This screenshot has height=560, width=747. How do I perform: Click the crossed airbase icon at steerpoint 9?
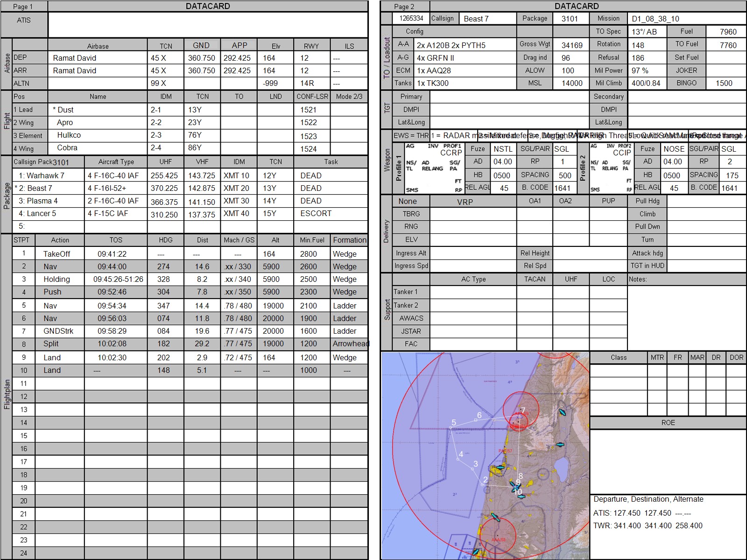(x=515, y=487)
